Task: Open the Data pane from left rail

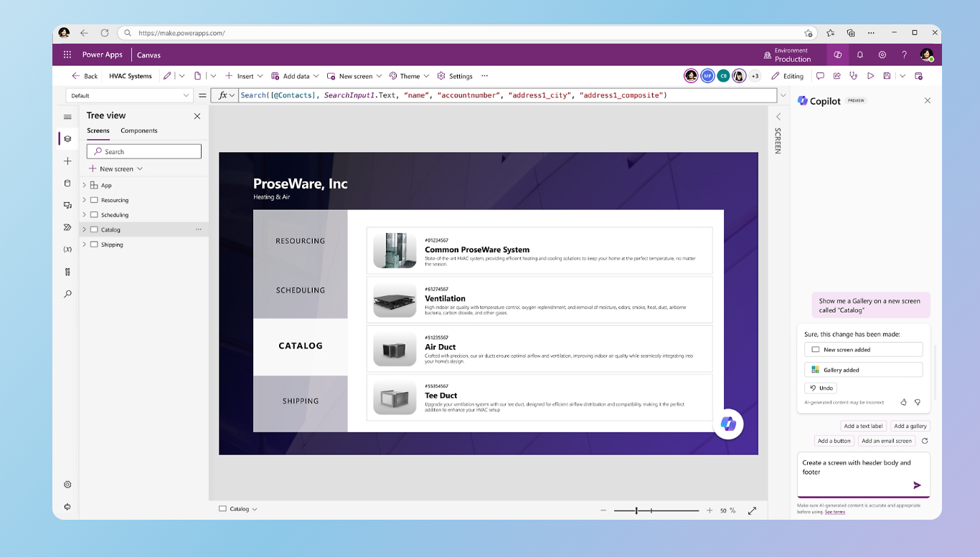Action: 67,184
